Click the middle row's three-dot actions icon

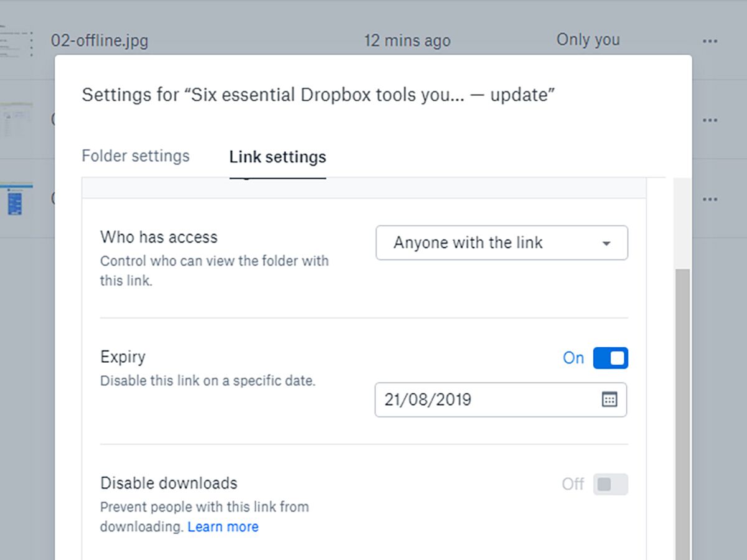[x=710, y=119]
